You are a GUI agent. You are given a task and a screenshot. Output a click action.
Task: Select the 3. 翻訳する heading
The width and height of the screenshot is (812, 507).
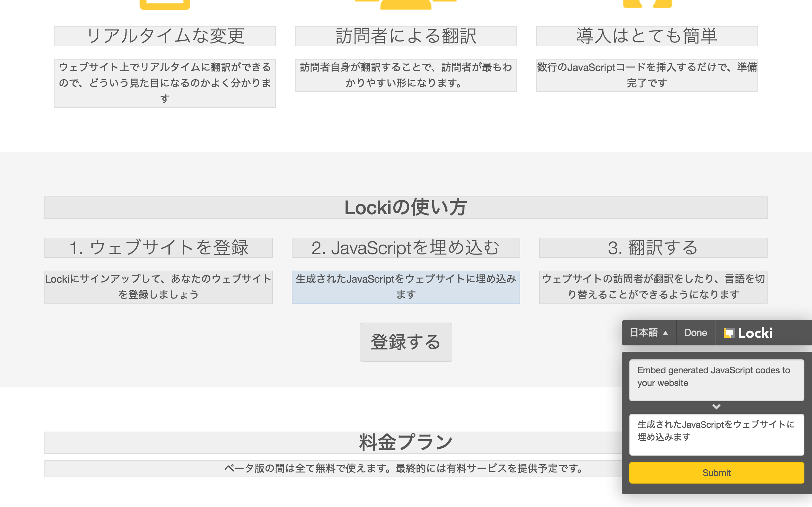pyautogui.click(x=653, y=247)
